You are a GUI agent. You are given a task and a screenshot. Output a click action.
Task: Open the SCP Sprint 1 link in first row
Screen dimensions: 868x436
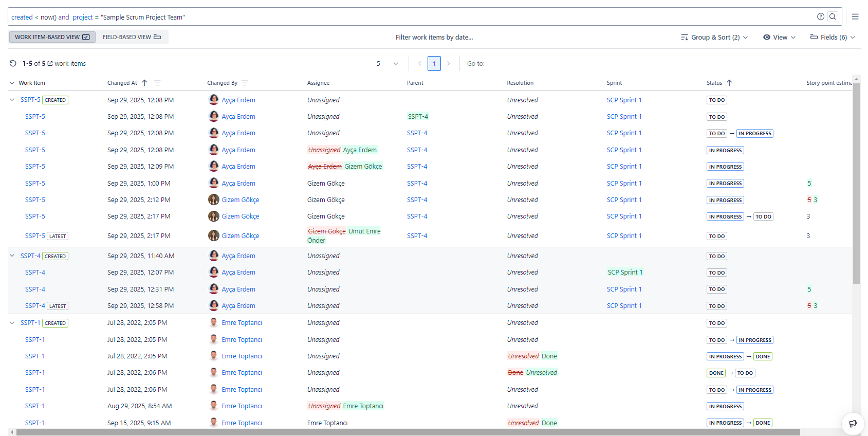(x=624, y=100)
